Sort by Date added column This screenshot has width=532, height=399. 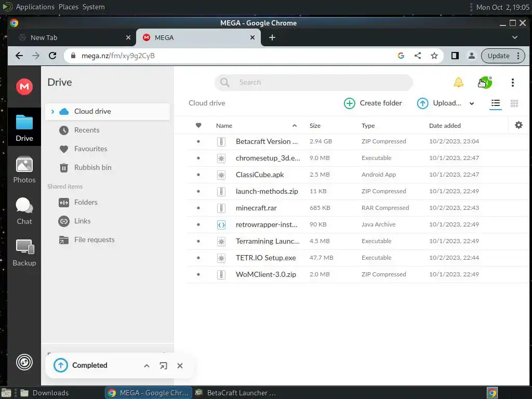click(x=445, y=126)
